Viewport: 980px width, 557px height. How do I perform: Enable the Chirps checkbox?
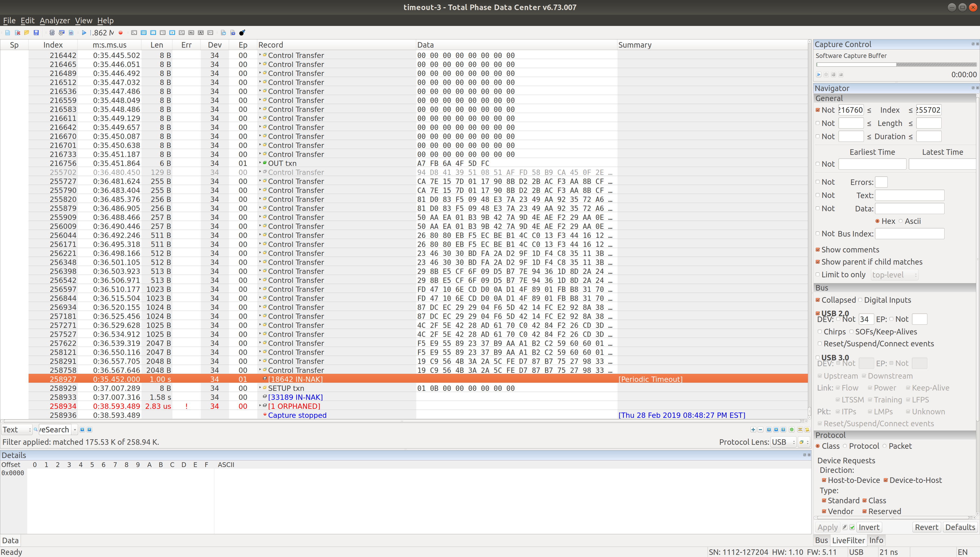pos(819,332)
